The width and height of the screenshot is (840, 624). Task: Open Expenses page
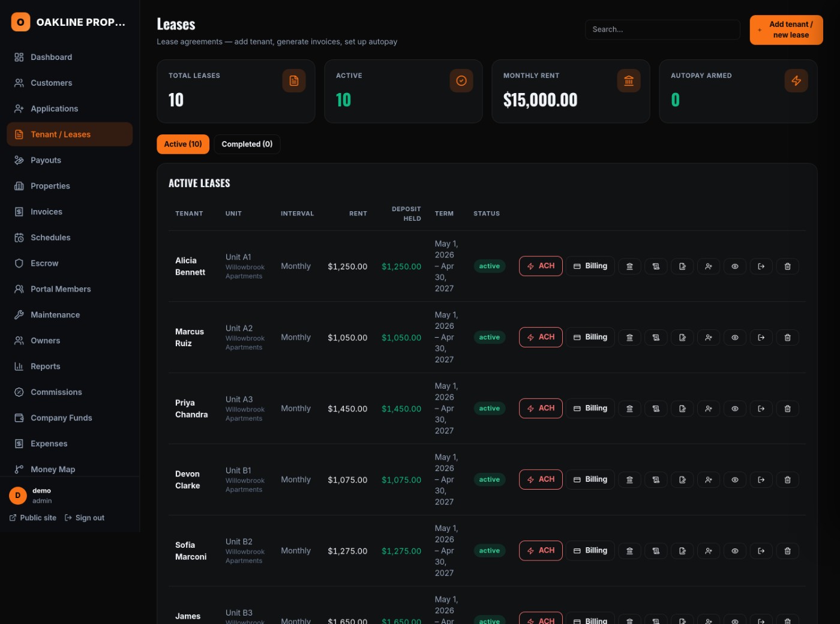pyautogui.click(x=70, y=444)
